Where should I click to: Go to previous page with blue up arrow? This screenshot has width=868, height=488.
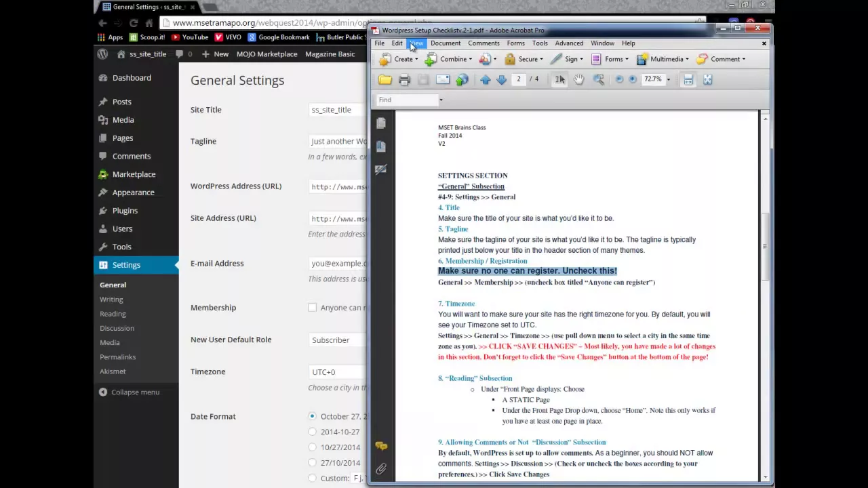click(486, 80)
